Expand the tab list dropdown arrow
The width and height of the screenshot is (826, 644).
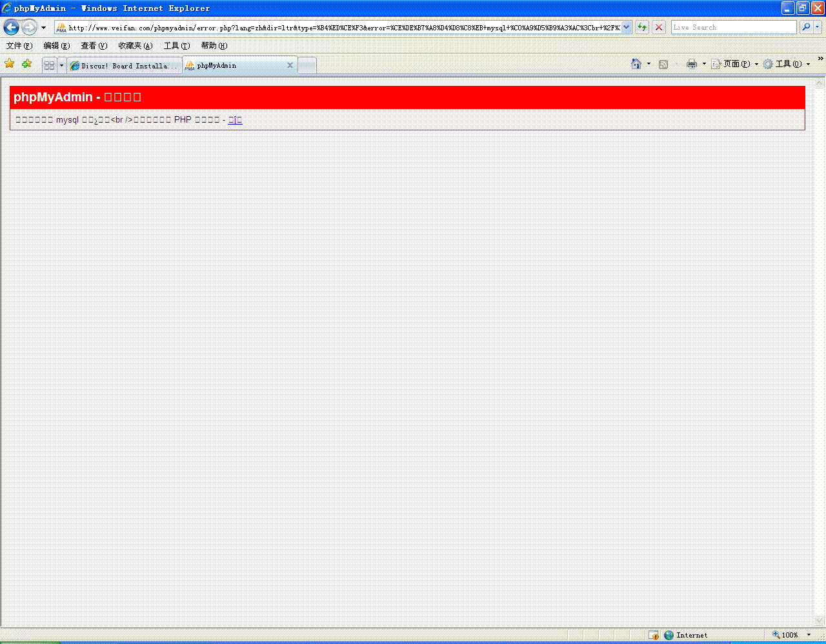click(62, 65)
